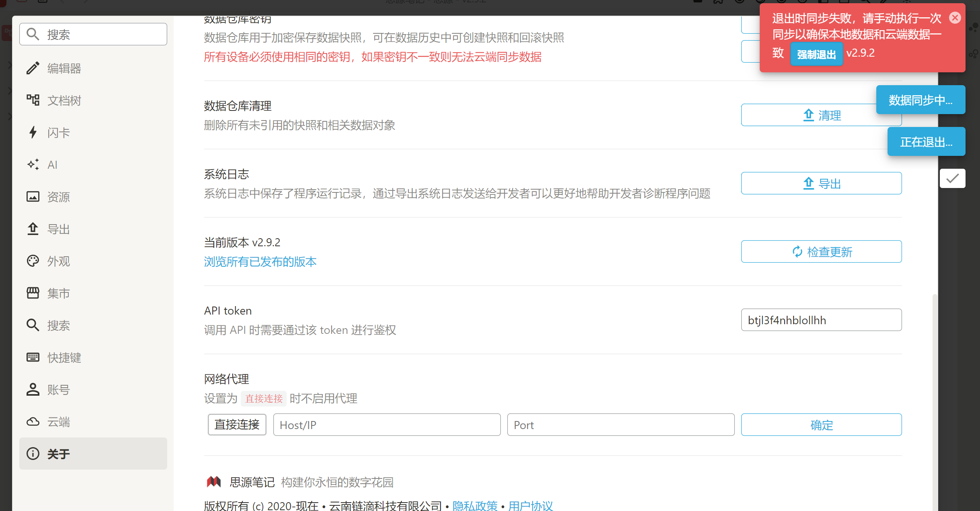Image resolution: width=980 pixels, height=511 pixels.
Task: Open the 编辑器 settings tab
Action: (x=64, y=68)
